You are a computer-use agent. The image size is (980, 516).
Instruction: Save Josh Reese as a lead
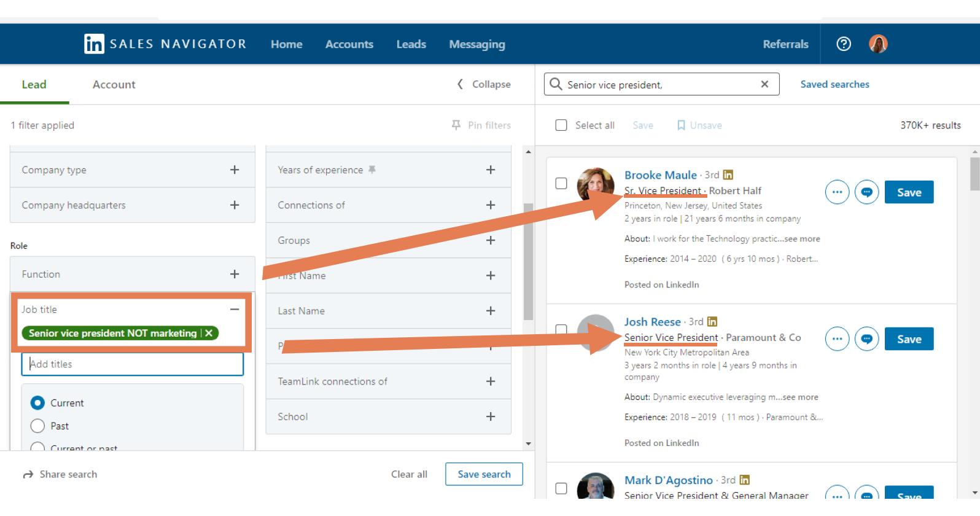click(909, 339)
